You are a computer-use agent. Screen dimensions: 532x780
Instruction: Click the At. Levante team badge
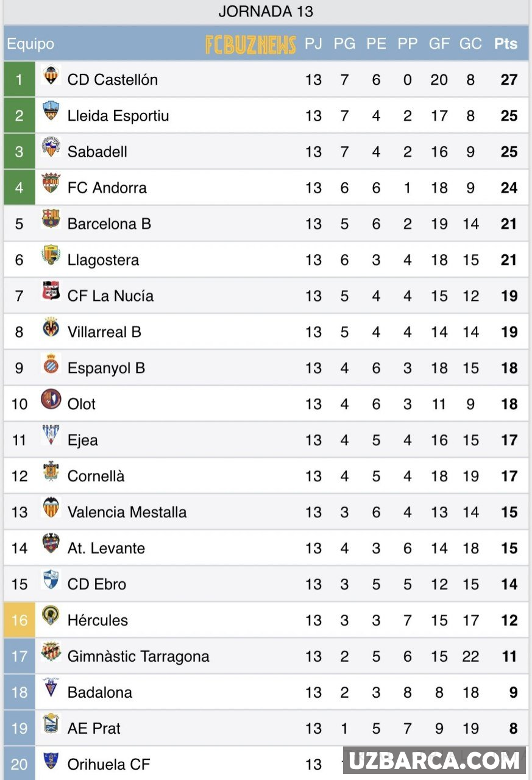coord(51,544)
